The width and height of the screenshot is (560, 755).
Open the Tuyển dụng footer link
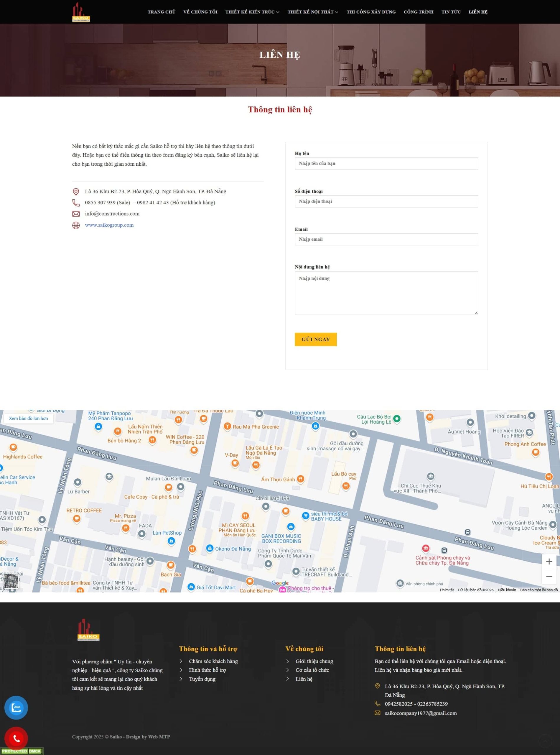tap(202, 679)
